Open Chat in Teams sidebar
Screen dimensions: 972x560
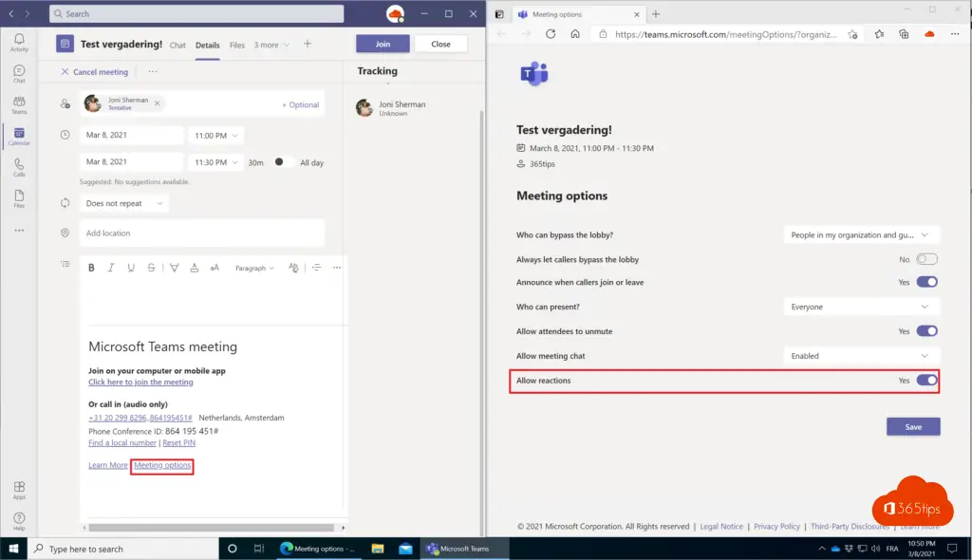coord(19,73)
